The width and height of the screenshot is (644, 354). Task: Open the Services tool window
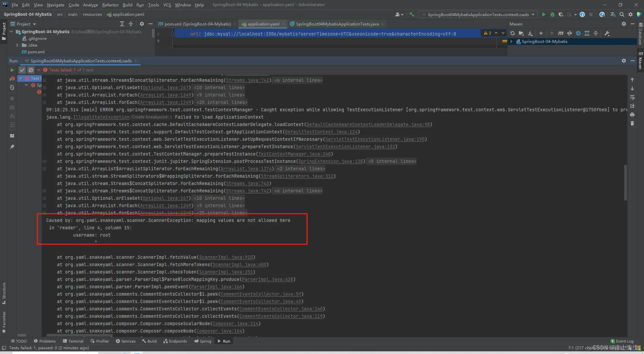126,341
